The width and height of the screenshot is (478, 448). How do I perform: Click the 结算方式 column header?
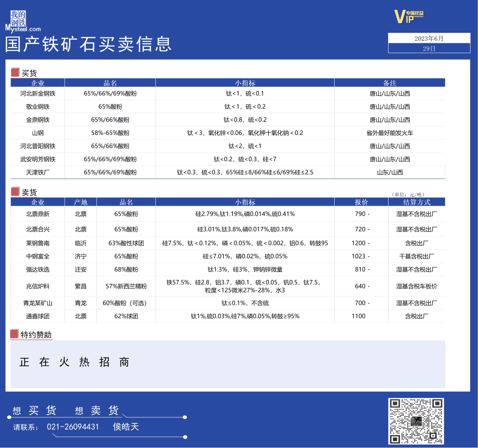(x=417, y=202)
